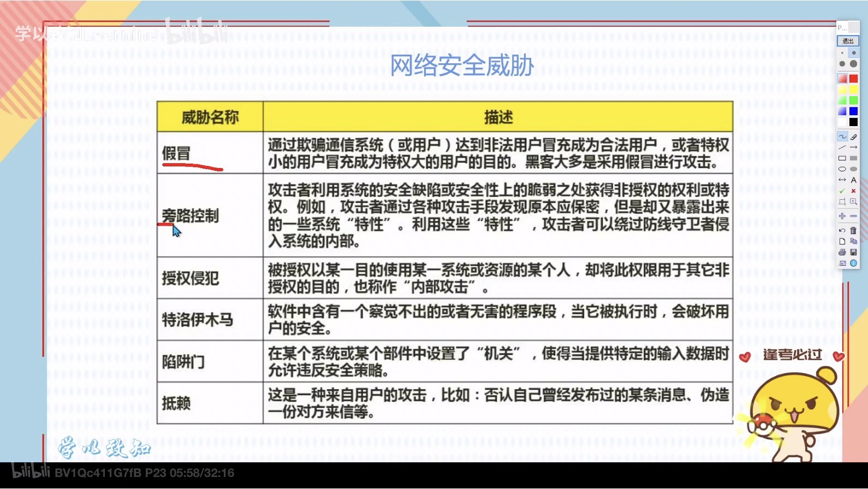
Task: Choose the black color swatch
Action: point(853,122)
